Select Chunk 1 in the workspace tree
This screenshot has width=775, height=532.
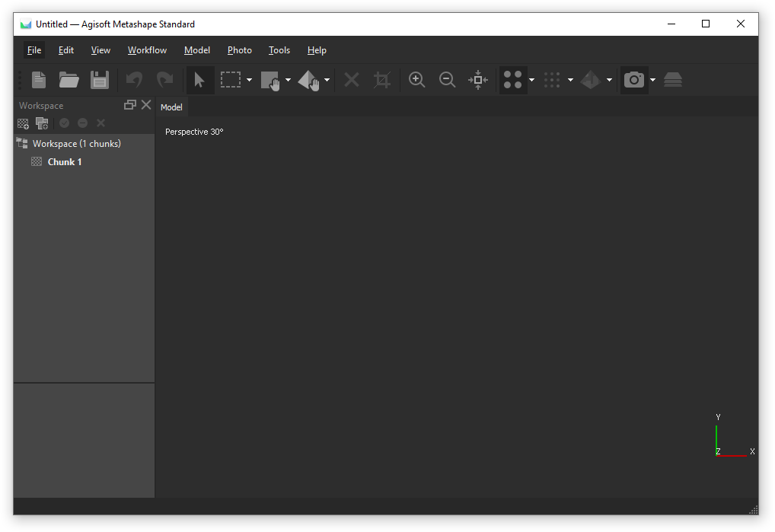(x=64, y=162)
